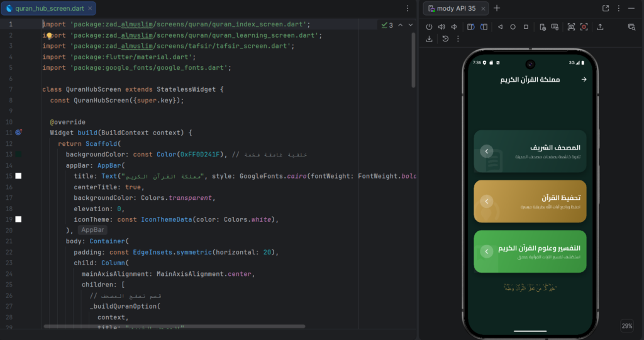The image size is (644, 340).
Task: Rotate emulator device left
Action: pyautogui.click(x=470, y=26)
